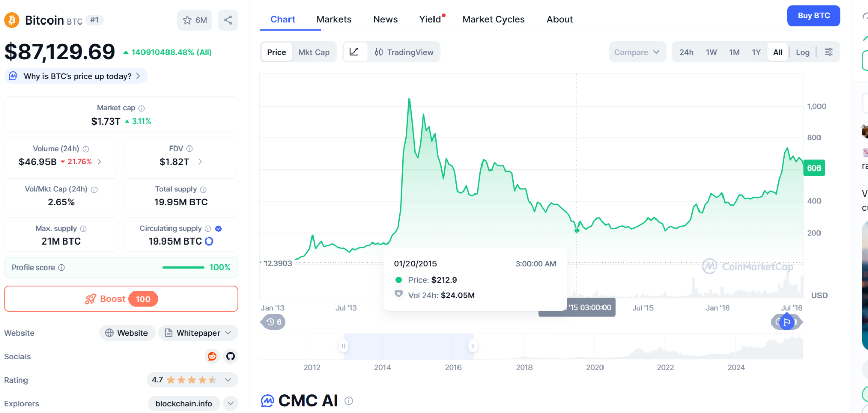The image size is (868, 413).
Task: Click the Market cap info icon
Action: point(142,108)
